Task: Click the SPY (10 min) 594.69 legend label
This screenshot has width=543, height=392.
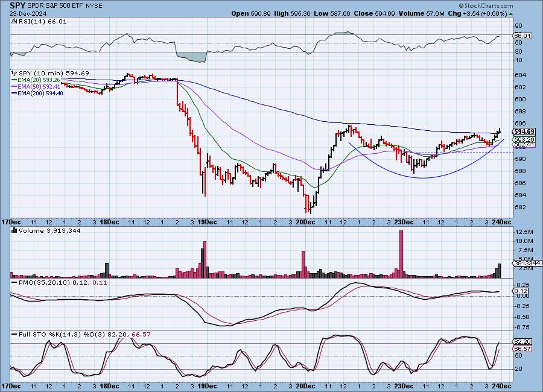Action: point(54,73)
